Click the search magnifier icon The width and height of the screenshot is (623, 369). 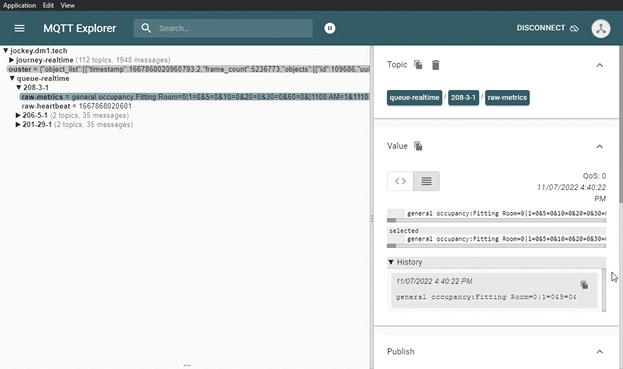(x=146, y=28)
